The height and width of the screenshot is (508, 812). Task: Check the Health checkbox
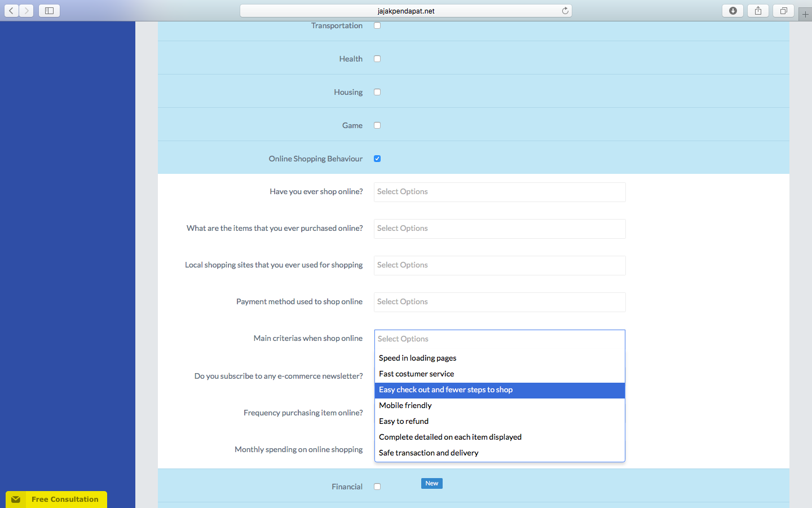point(377,59)
